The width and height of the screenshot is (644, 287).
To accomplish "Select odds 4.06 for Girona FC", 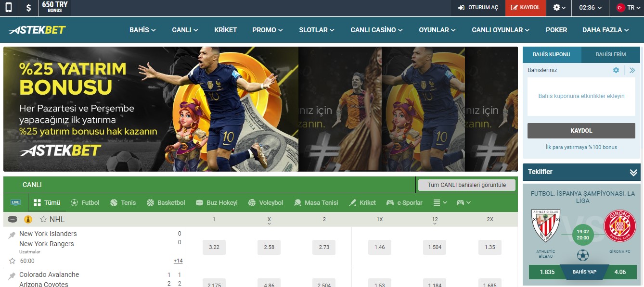I will (x=620, y=272).
